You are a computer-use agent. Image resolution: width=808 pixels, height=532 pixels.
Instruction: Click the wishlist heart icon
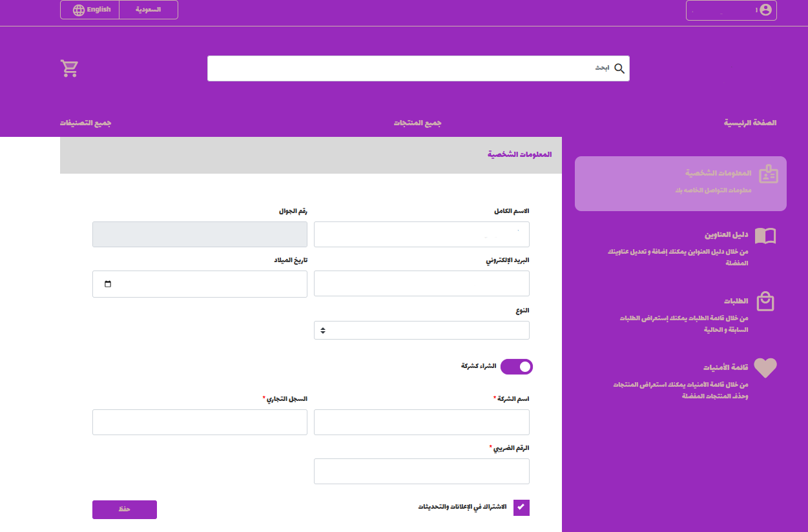tap(765, 368)
